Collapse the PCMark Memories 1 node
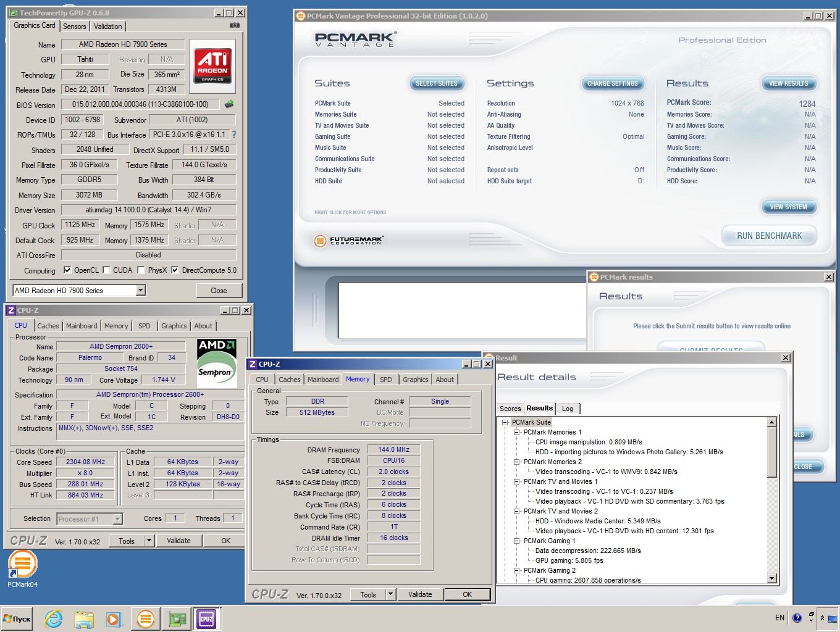Screen dimensions: 840x632 [x=517, y=433]
